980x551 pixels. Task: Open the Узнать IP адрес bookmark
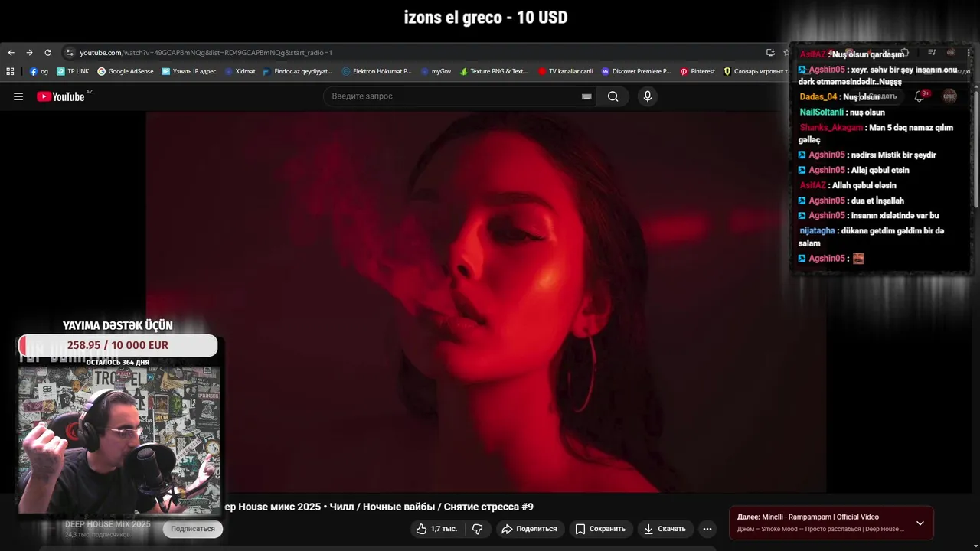188,71
